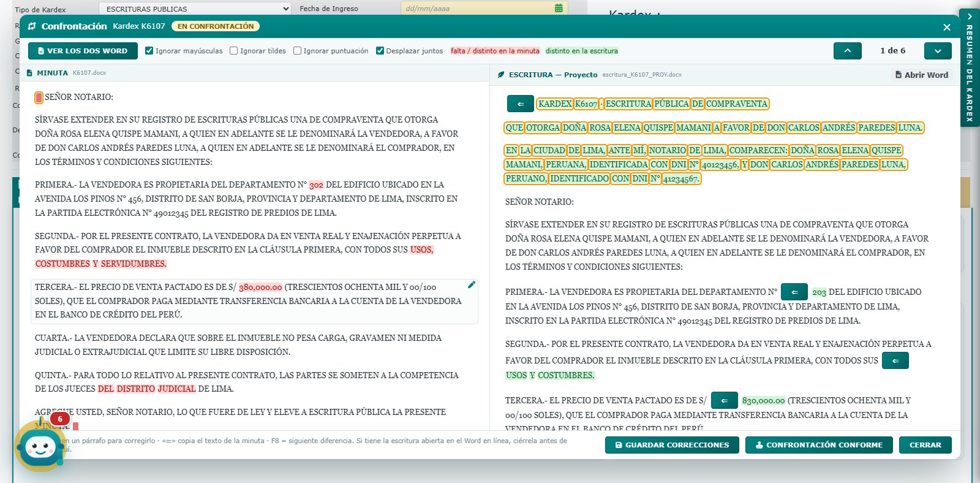980x483 pixels.
Task: Go to the previous difference with up chevron
Action: (848, 51)
